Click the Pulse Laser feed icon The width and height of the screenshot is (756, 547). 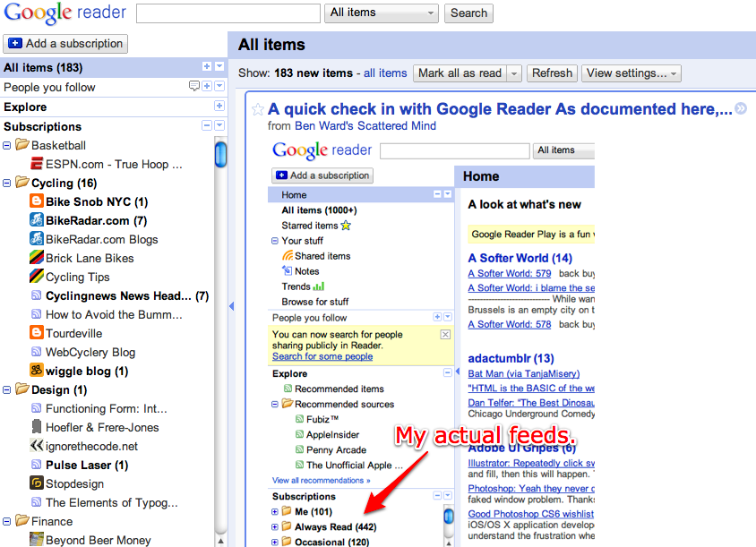pyautogui.click(x=36, y=464)
